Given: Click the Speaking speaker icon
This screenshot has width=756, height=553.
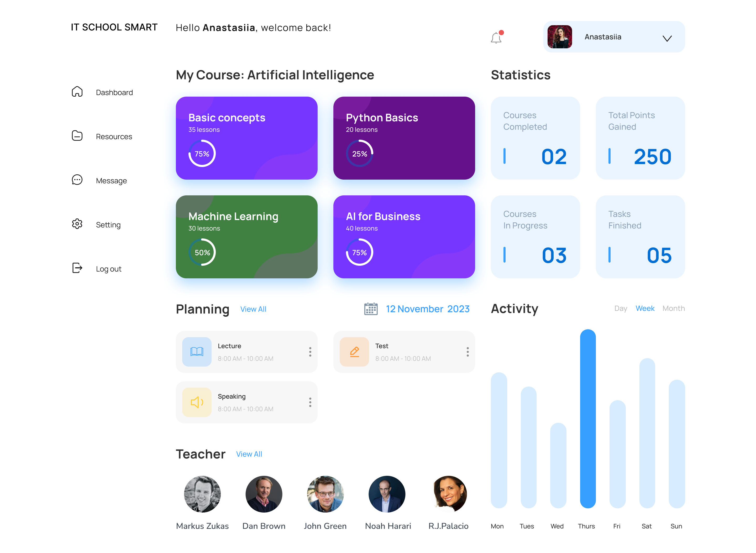Looking at the screenshot, I should point(197,402).
